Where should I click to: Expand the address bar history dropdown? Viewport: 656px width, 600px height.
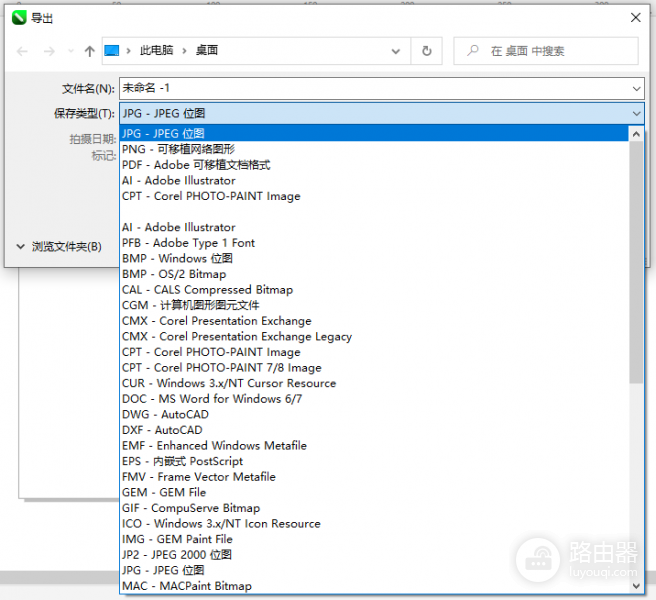click(395, 51)
